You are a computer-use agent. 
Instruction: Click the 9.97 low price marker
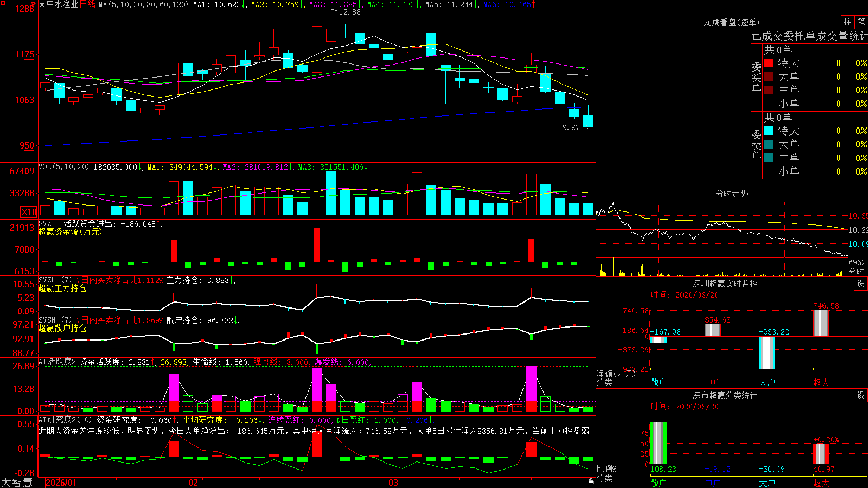coord(571,127)
